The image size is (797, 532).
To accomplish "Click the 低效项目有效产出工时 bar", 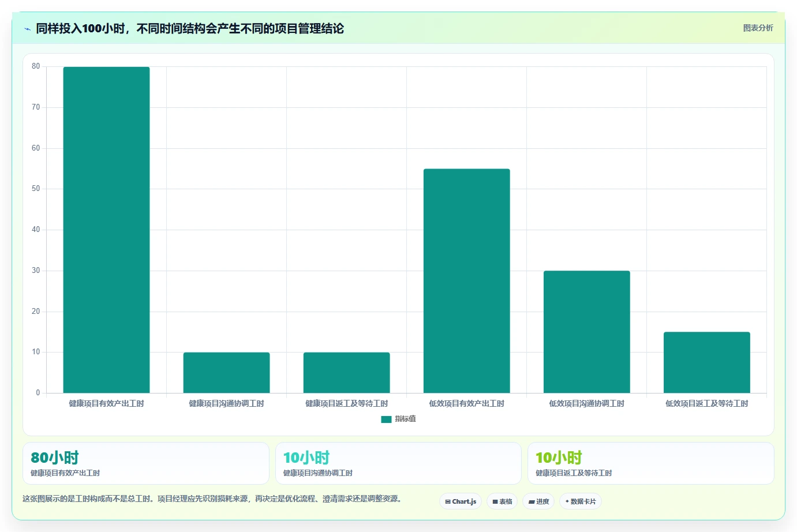I will (x=466, y=281).
